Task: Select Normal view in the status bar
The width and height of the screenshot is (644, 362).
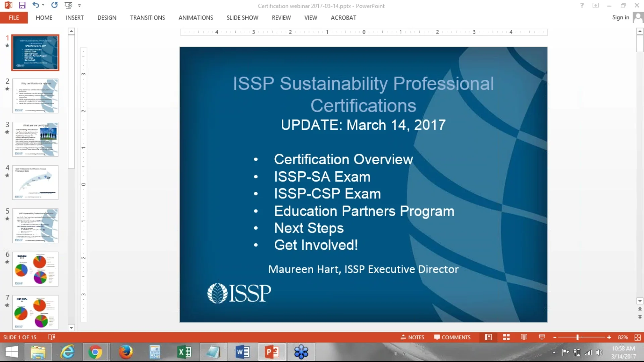Action: (488, 337)
